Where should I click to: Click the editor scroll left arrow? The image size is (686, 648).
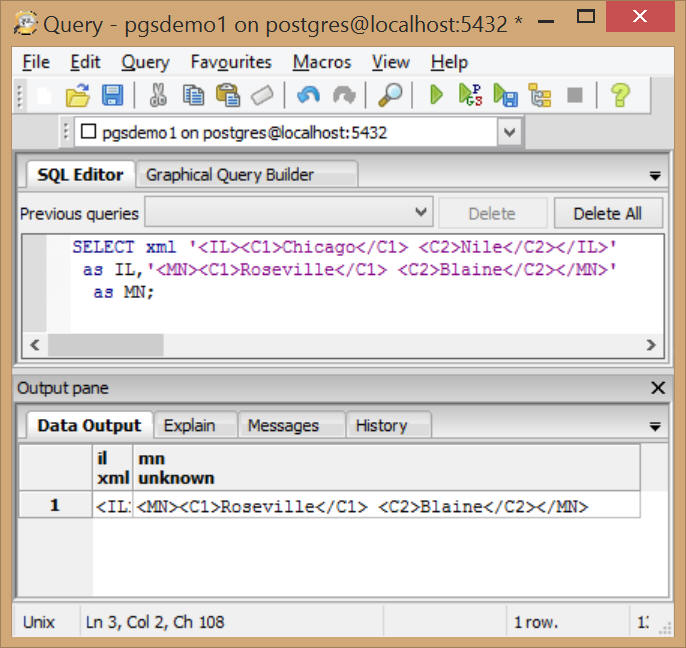click(x=35, y=345)
